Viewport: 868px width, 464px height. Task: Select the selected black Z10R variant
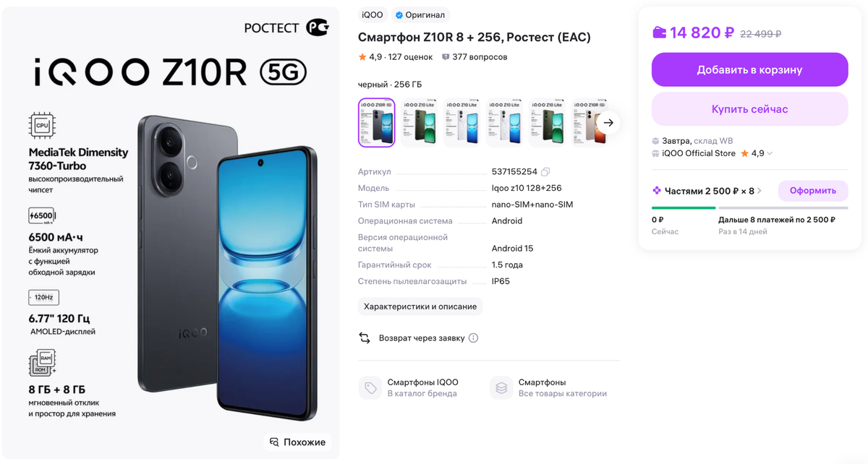[x=377, y=123]
